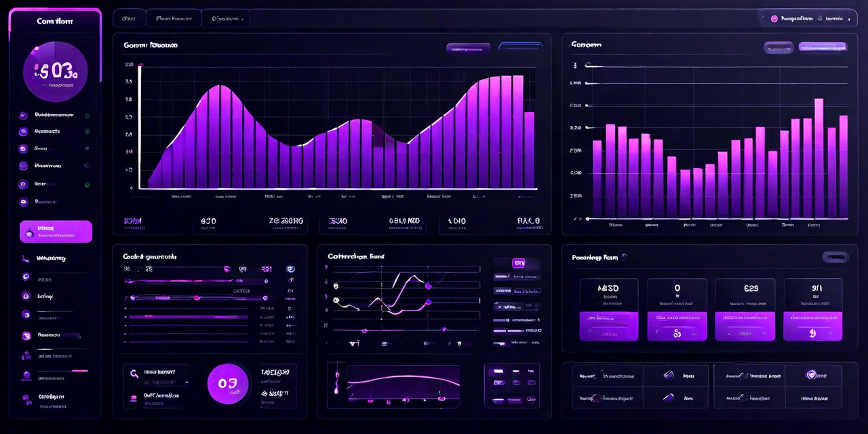The width and height of the screenshot is (868, 434).
Task: Open the third top tab with dropdown arrow
Action: coord(226,18)
